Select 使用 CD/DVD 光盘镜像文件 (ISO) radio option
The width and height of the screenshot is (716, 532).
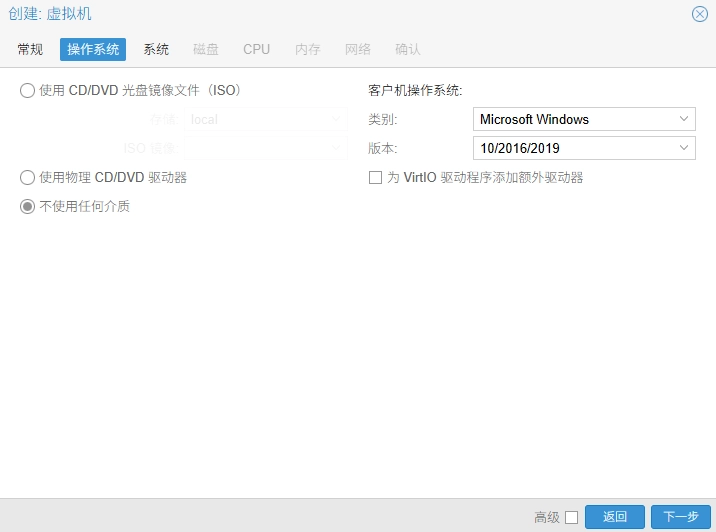[28, 90]
